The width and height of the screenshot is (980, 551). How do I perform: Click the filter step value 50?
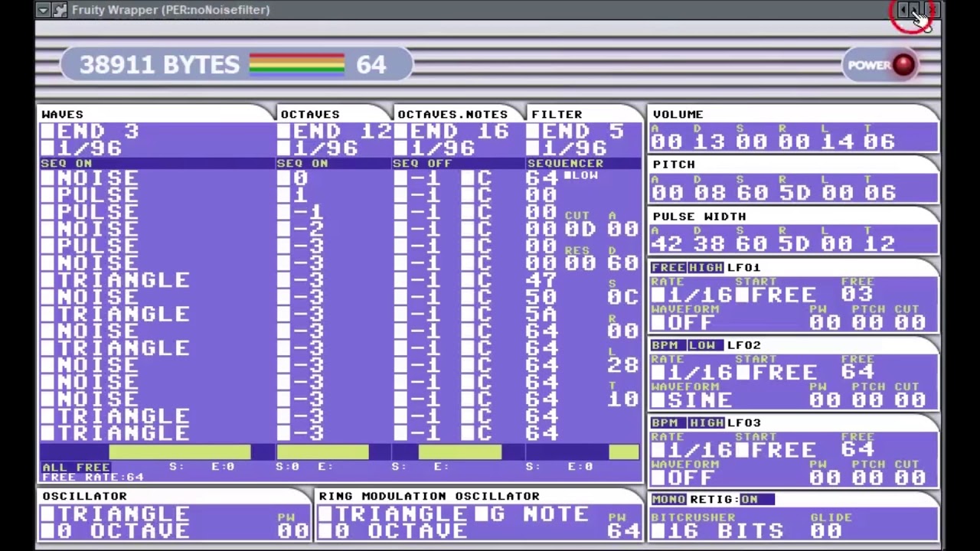541,297
